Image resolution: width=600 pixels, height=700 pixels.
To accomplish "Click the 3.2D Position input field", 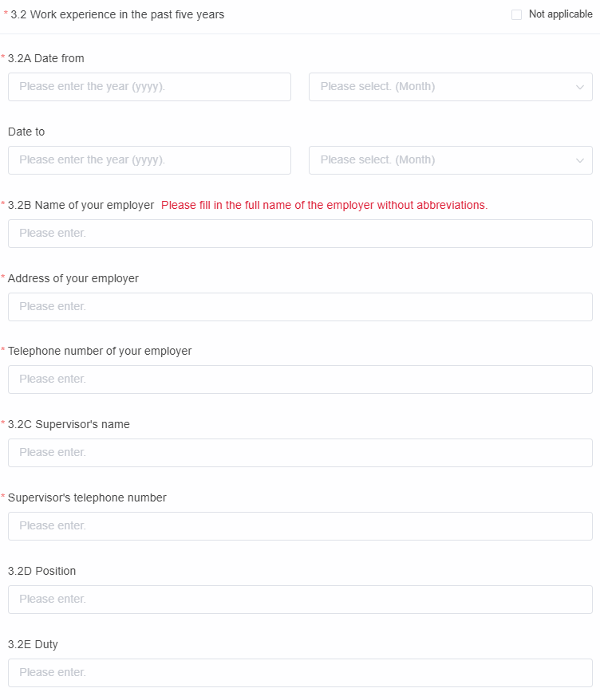I will 300,600.
